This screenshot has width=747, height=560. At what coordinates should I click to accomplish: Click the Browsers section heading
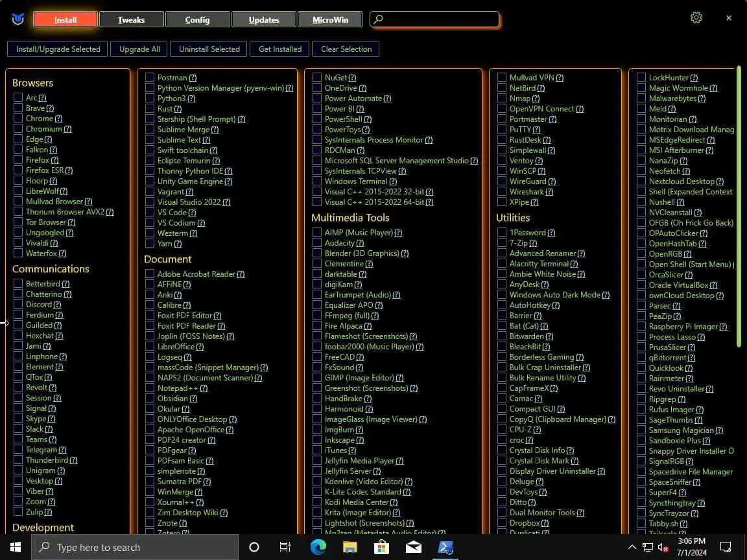(32, 83)
